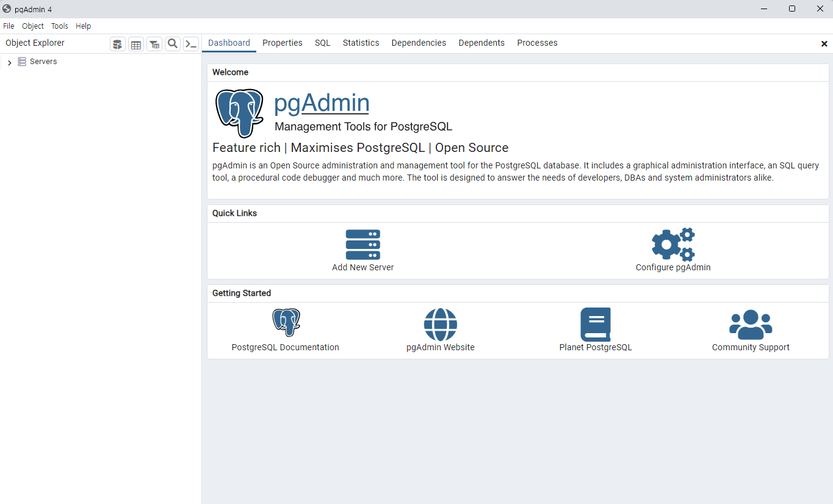
Task: Click the PostgreSQL Documentation elephant icon
Action: (286, 323)
